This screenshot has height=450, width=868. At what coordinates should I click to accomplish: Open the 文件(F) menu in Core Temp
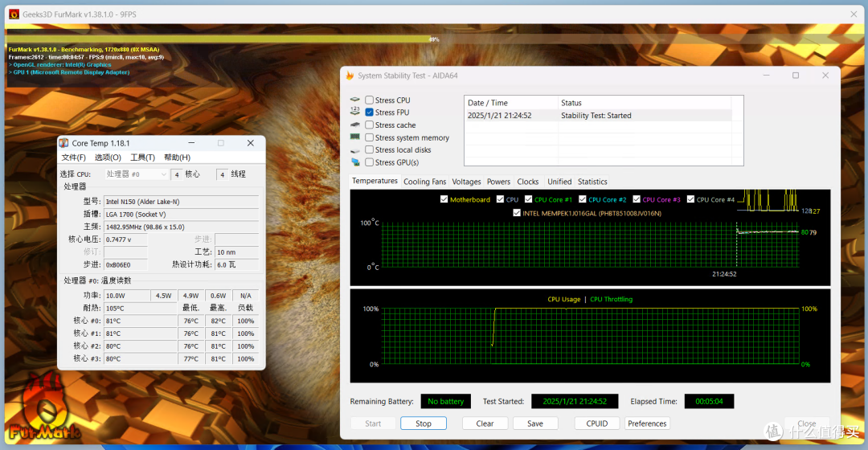74,157
